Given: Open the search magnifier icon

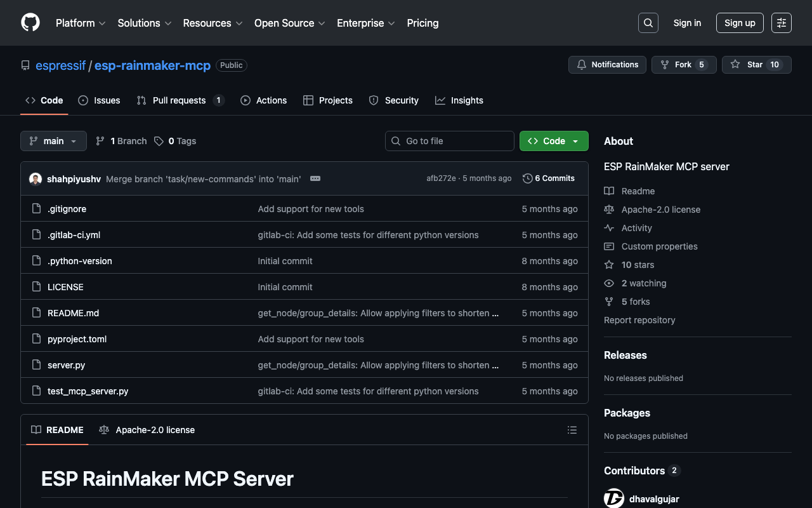Looking at the screenshot, I should coord(648,23).
